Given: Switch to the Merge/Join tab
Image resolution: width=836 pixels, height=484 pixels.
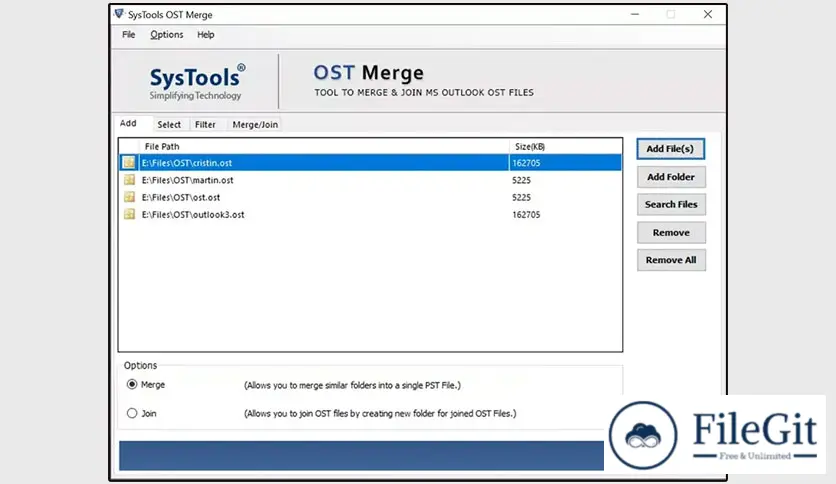Looking at the screenshot, I should 255,124.
